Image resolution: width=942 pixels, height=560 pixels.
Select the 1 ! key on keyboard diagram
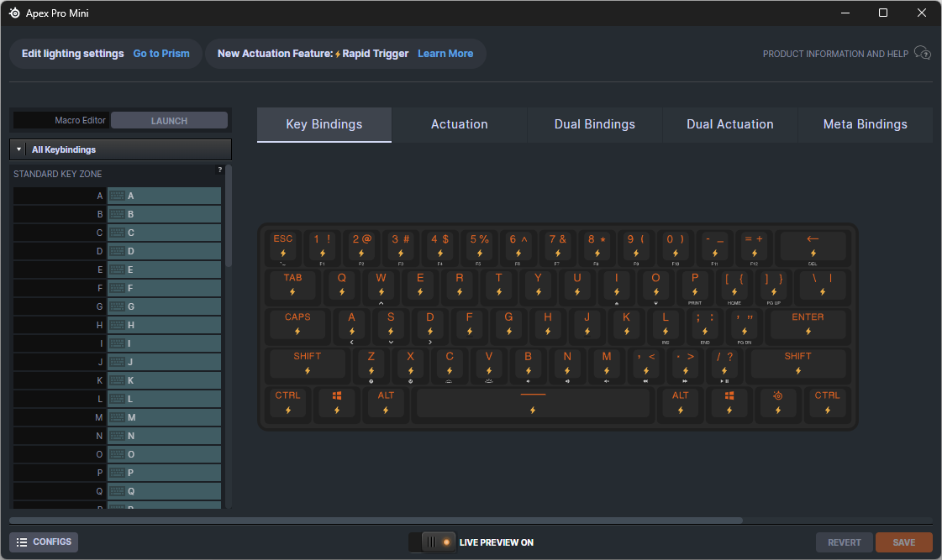click(323, 248)
